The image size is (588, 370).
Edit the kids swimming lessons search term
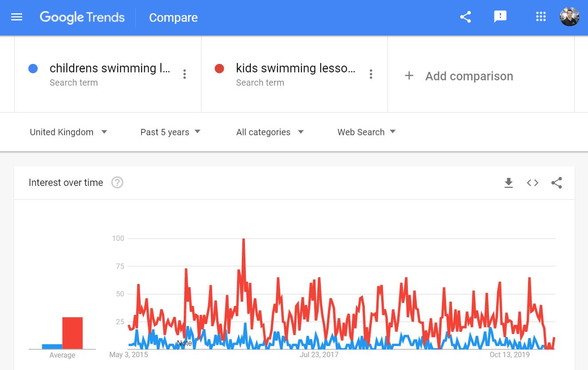click(296, 68)
